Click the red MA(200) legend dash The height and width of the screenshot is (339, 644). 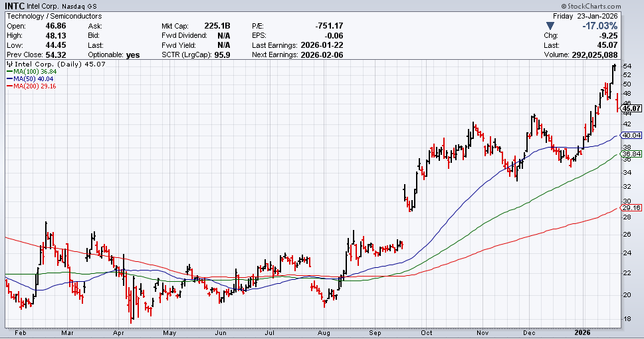coord(9,86)
